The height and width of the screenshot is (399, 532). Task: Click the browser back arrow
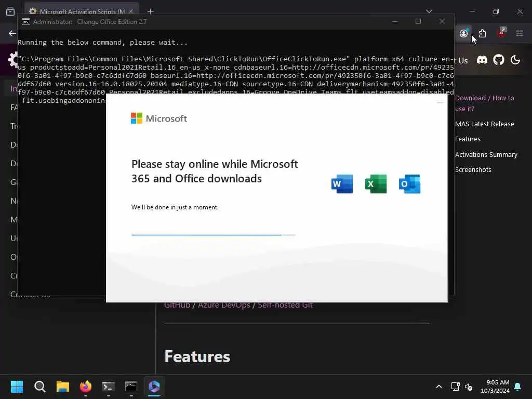(12, 33)
